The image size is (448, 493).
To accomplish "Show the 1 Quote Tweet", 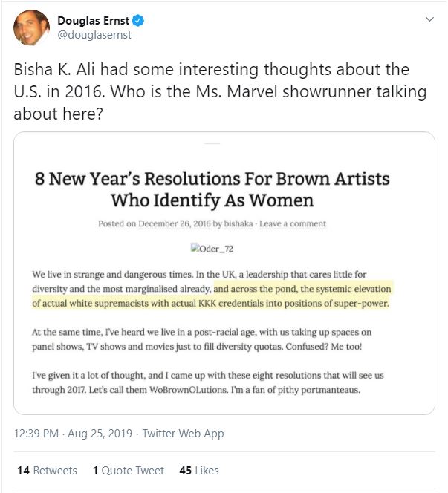I will tap(129, 471).
